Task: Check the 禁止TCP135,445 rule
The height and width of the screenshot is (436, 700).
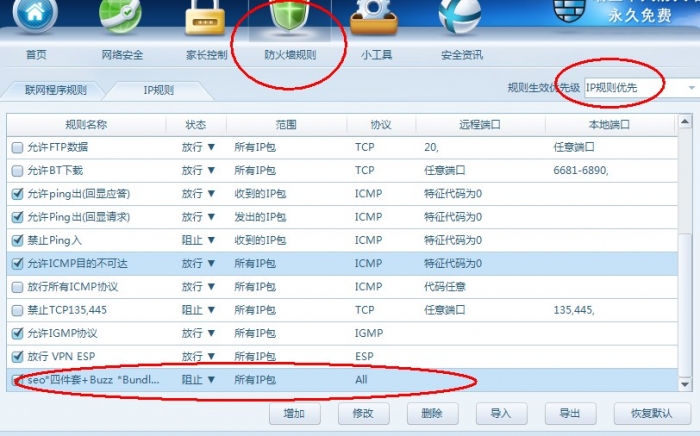Action: point(17,310)
